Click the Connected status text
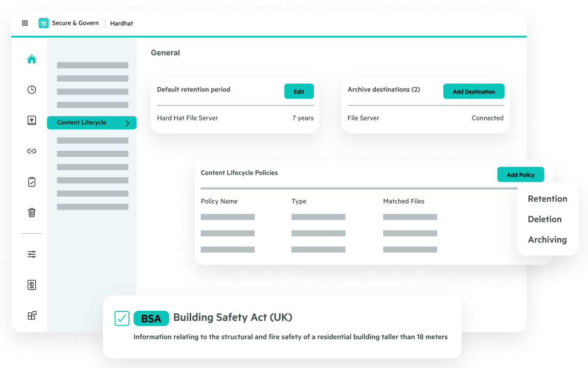This screenshot has height=368, width=588. click(x=487, y=118)
